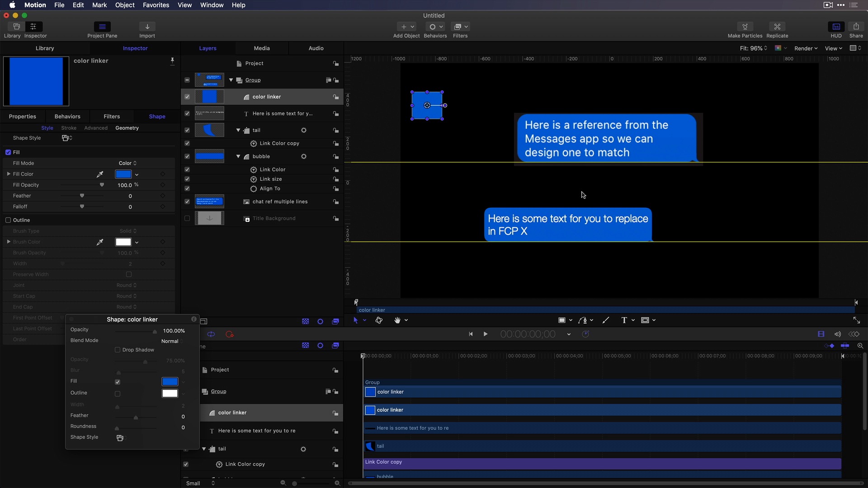Click the Share toolbar icon
Image resolution: width=868 pixels, height=488 pixels.
[856, 27]
